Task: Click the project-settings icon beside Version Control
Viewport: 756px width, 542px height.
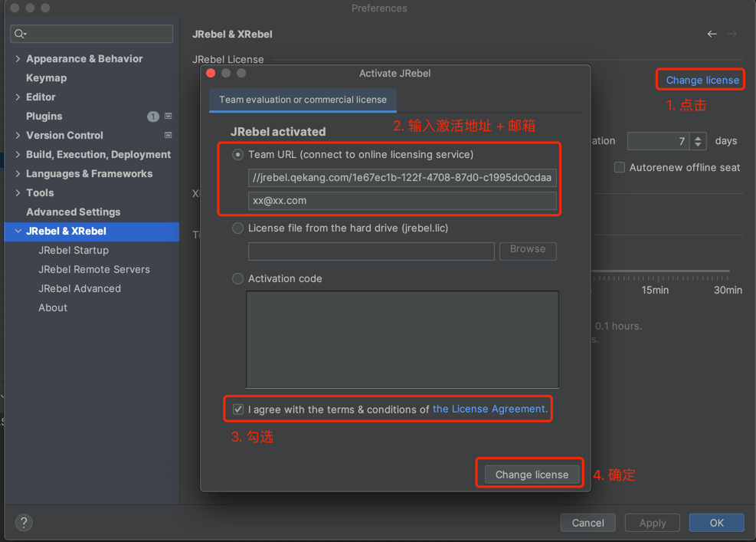Action: click(169, 135)
